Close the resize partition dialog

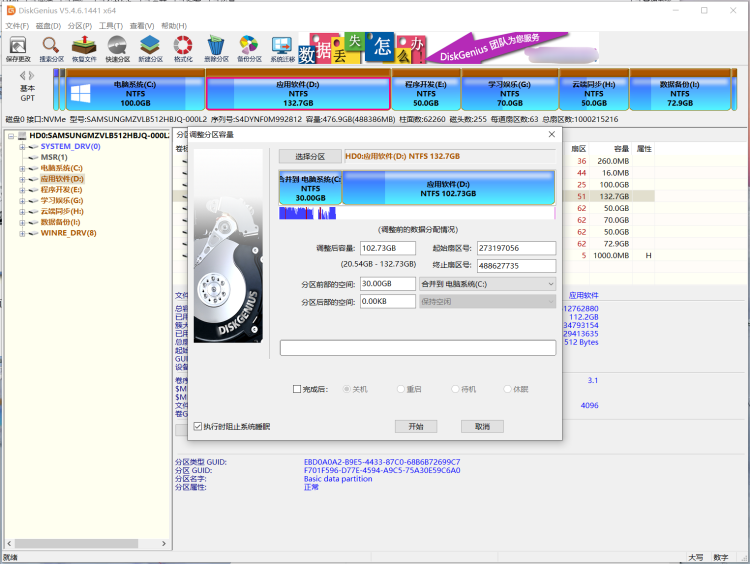[551, 134]
